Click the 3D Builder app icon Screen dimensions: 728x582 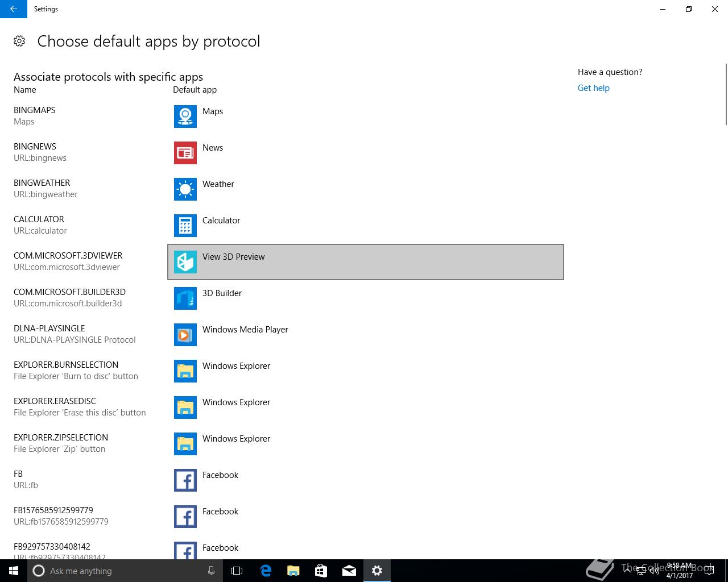click(185, 298)
